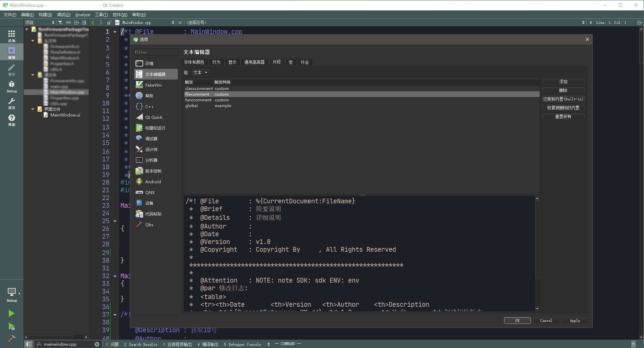Toggle synchronize-with-editor link icon

[x=68, y=22]
